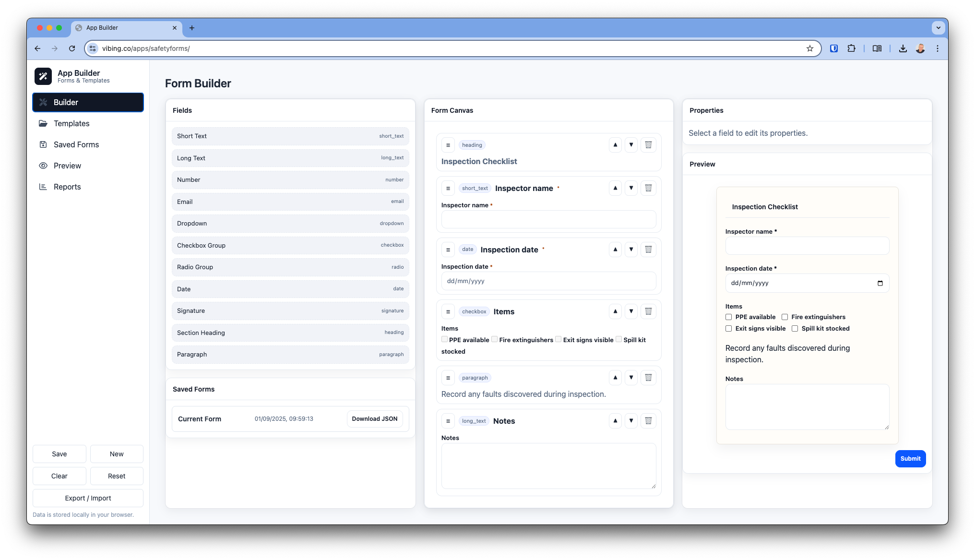975x560 pixels.
Task: Tick Fire extinguishers checkbox in the preview
Action: (x=785, y=317)
